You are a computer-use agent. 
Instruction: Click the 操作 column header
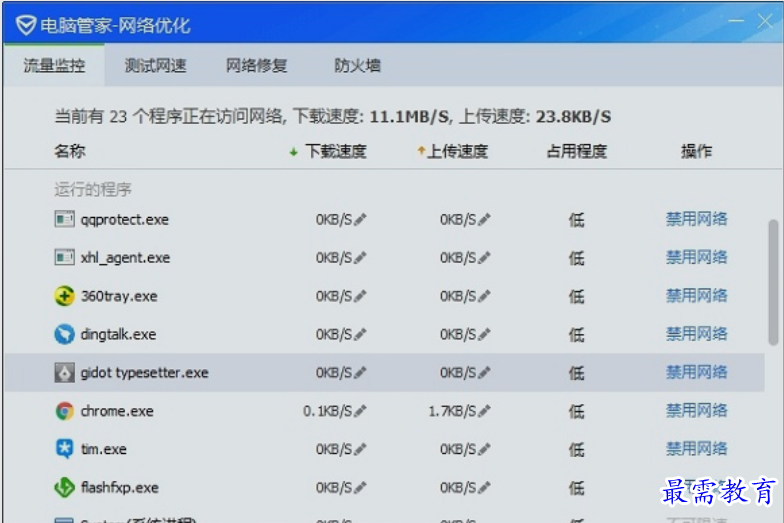point(696,151)
